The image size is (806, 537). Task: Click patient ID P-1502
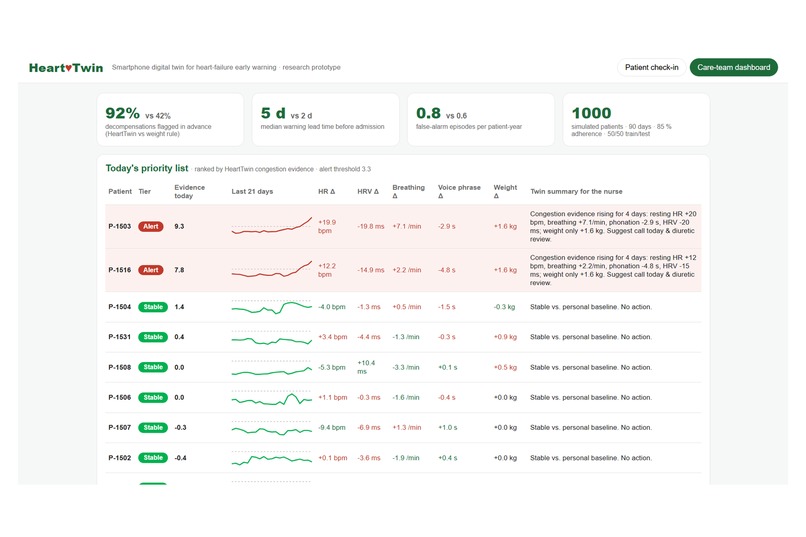point(120,458)
